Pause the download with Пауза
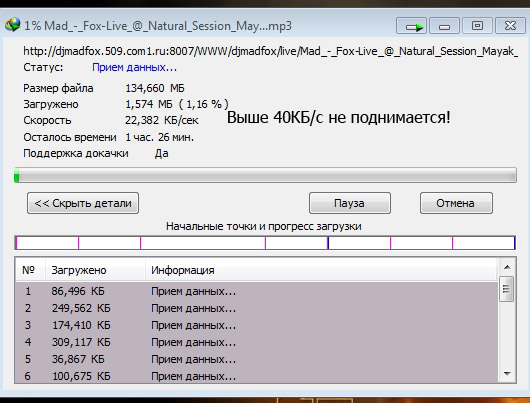The width and height of the screenshot is (530, 403). tap(350, 203)
